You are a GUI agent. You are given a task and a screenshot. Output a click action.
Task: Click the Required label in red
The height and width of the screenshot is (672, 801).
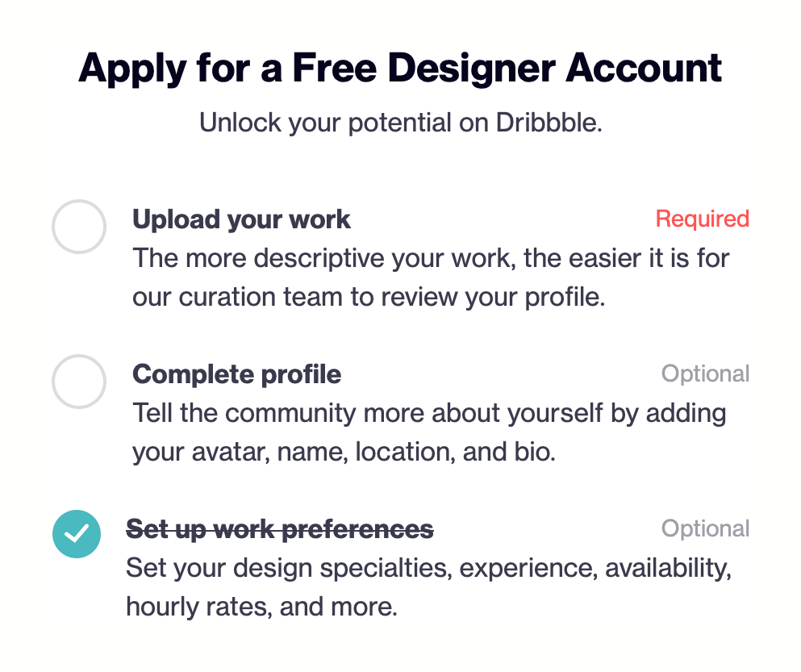point(702,219)
